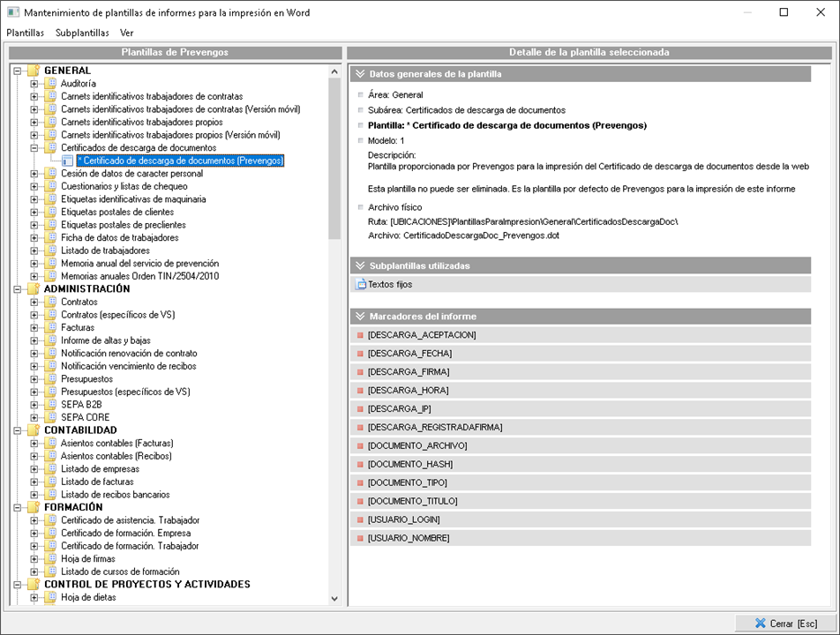Click the red marker icon beside [USUARIO_LOGIN]
Image resolution: width=840 pixels, height=635 pixels.
coord(360,519)
